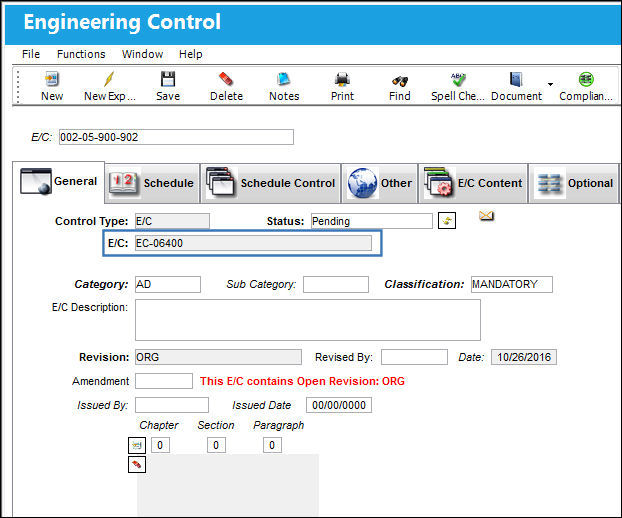
Task: Click the Section number field
Action: (x=216, y=445)
